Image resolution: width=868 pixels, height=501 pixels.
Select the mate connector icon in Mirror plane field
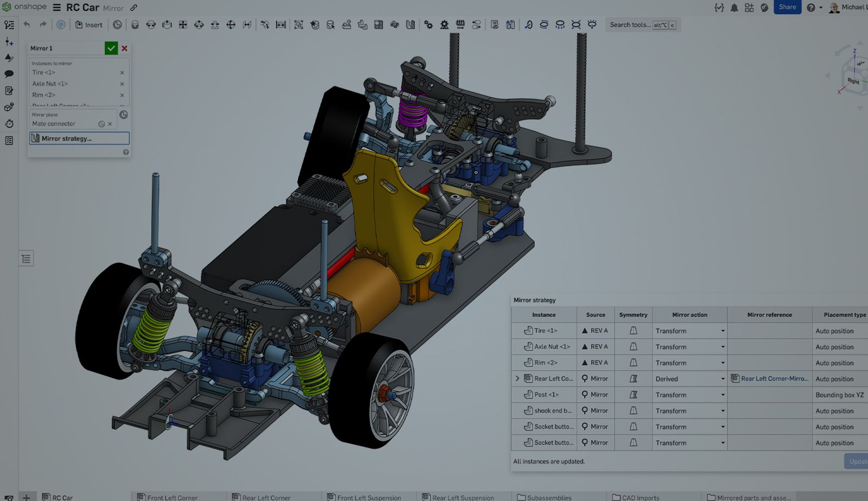point(101,124)
